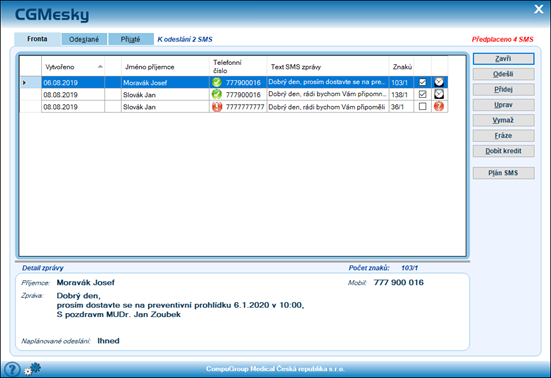Click the 103/1 character count cell
551x378 pixels.
401,83
